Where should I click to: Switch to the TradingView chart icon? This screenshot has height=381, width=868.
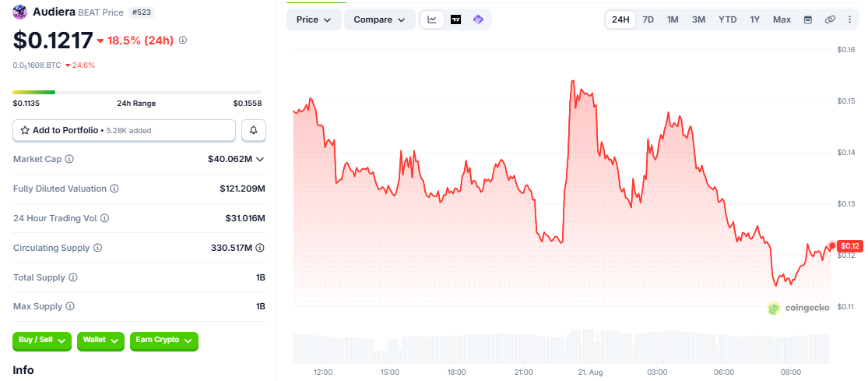[455, 19]
